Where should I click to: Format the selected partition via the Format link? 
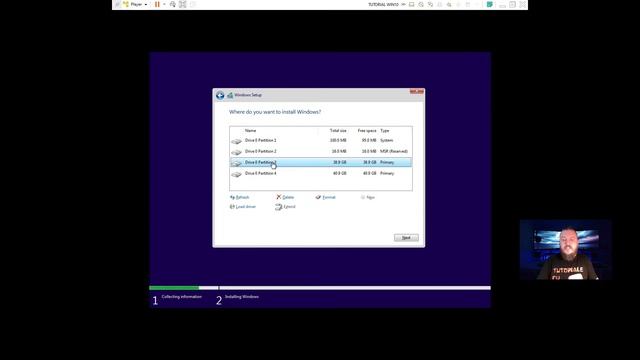point(326,197)
